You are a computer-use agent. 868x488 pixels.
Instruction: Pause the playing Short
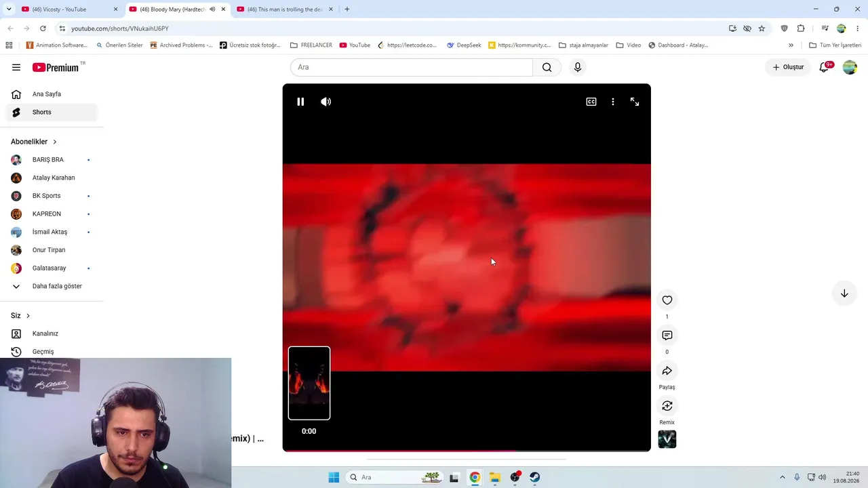coord(300,102)
